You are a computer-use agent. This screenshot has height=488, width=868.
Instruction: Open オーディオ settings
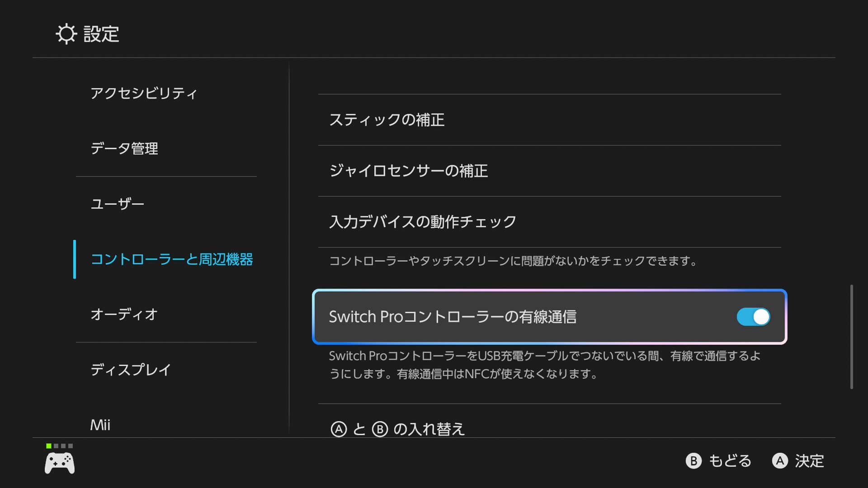(124, 314)
